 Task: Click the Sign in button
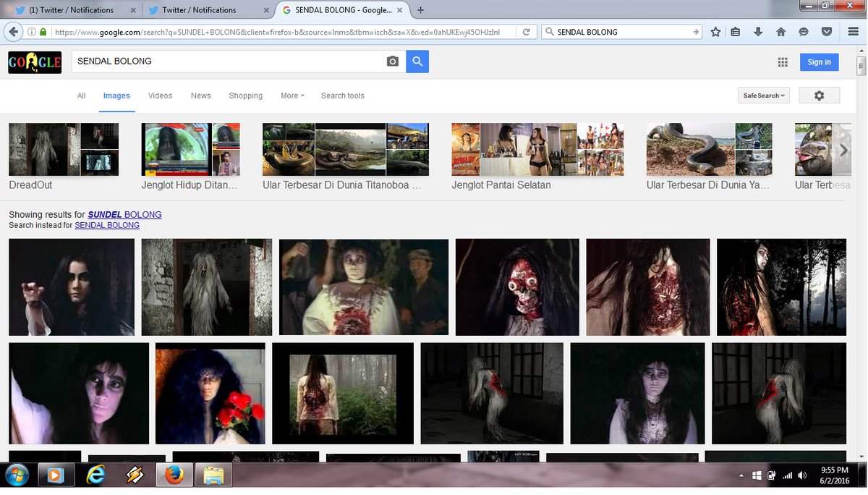coord(819,62)
